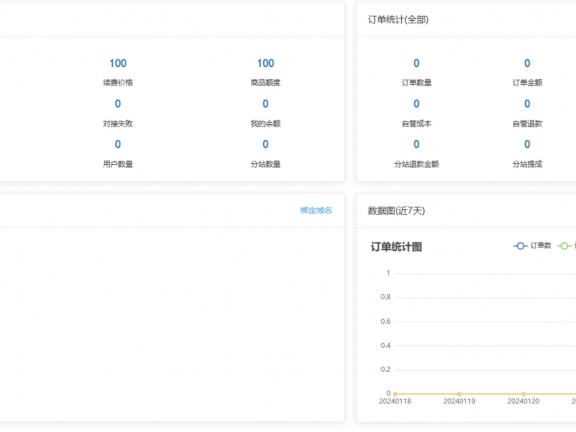Click the 0.8 y-axis tick label
This screenshot has height=432, width=576.
click(x=385, y=297)
